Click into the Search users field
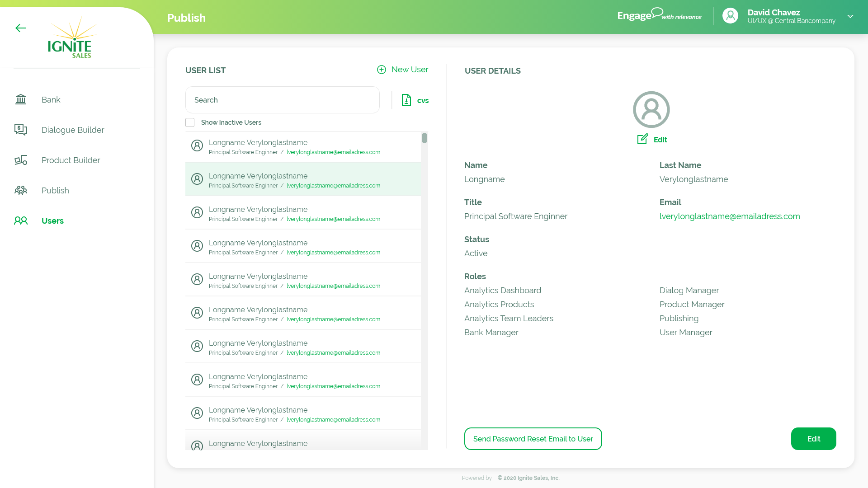Screen dimensions: 868x488 (282, 100)
